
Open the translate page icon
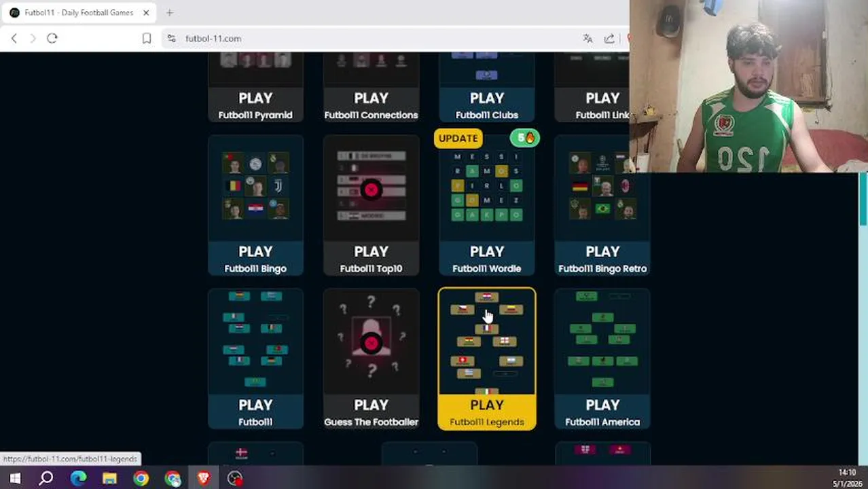[x=587, y=39]
